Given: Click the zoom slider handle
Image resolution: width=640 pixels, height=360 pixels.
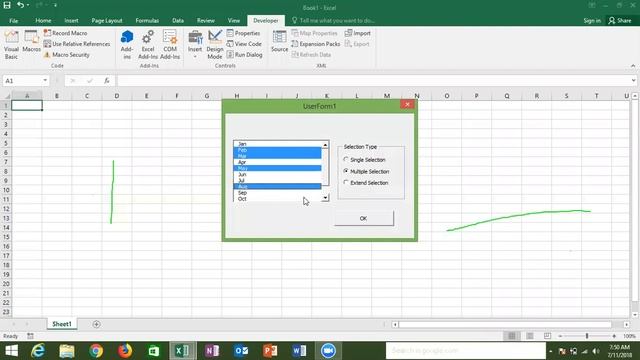Looking at the screenshot, I should click(587, 336).
